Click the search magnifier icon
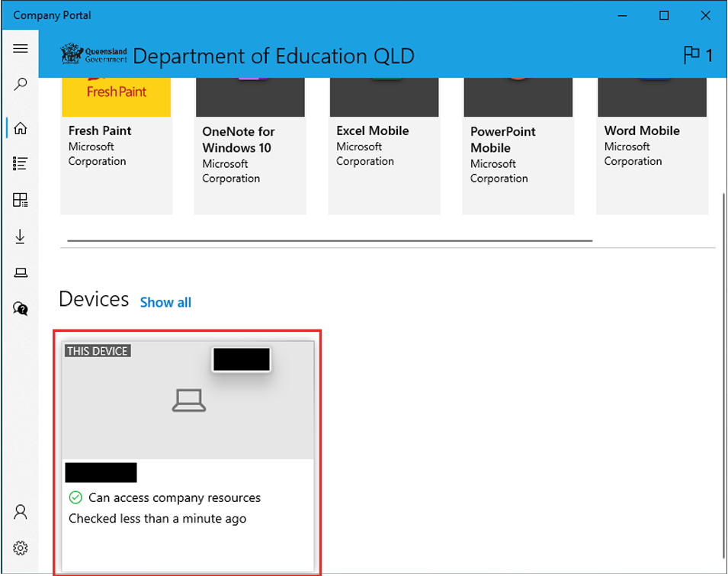The height and width of the screenshot is (576, 728). (x=21, y=84)
